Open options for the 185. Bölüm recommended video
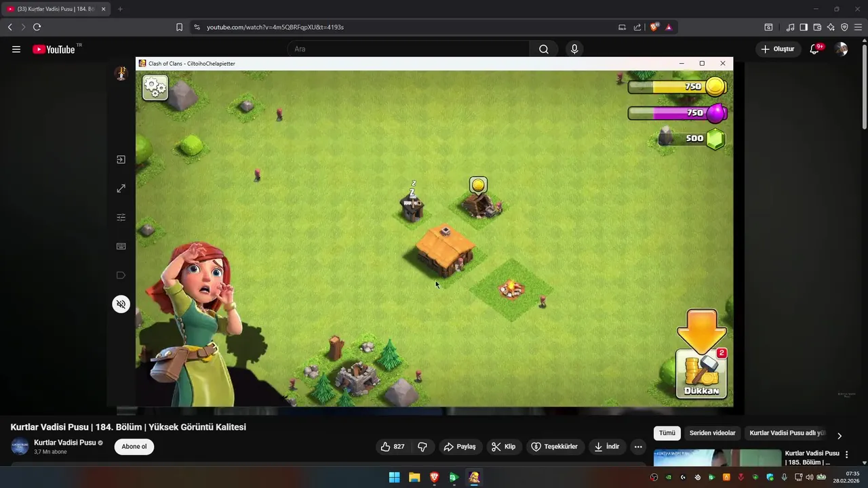The width and height of the screenshot is (868, 488). pyautogui.click(x=846, y=455)
